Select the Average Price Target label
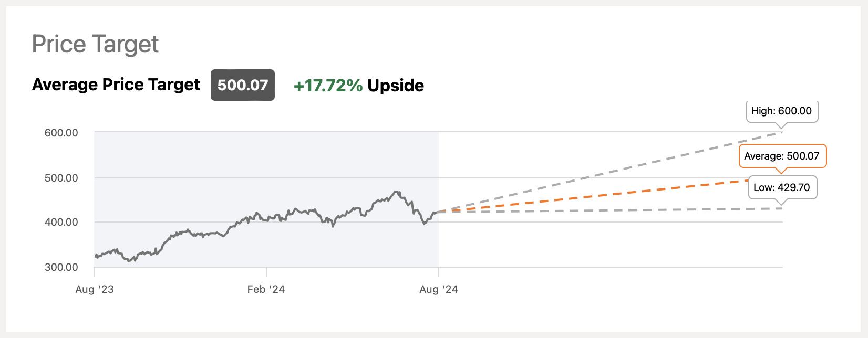This screenshot has width=868, height=338. pos(116,85)
